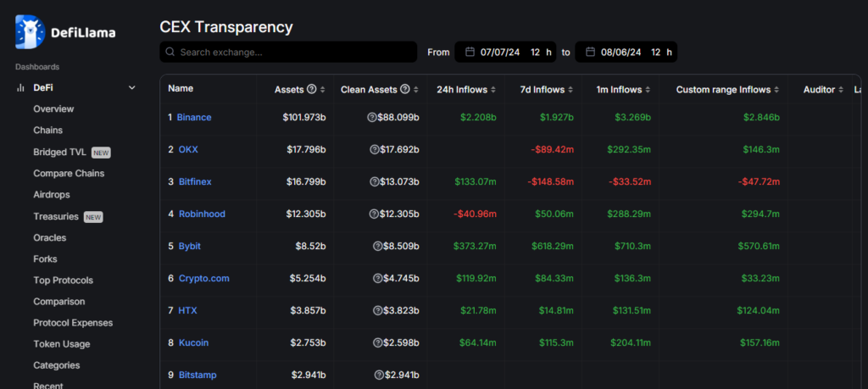Open the Crypto.com exchange link
The height and width of the screenshot is (389, 868).
(x=203, y=278)
